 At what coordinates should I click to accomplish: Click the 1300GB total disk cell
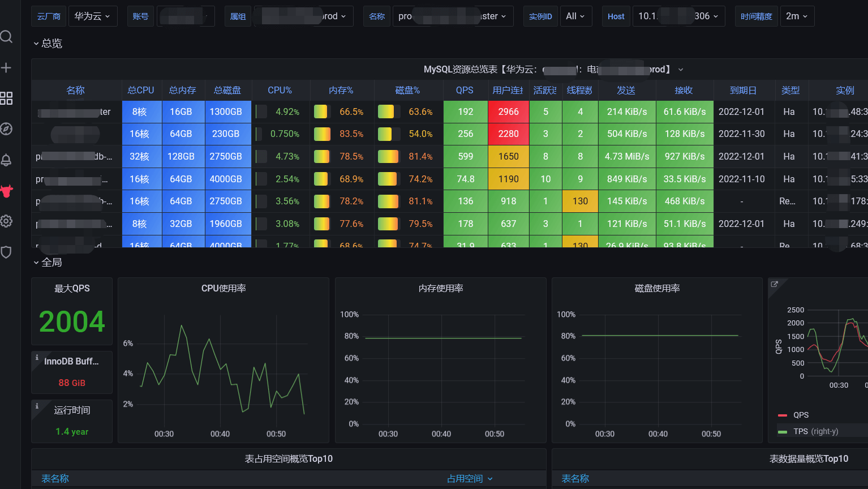point(228,112)
